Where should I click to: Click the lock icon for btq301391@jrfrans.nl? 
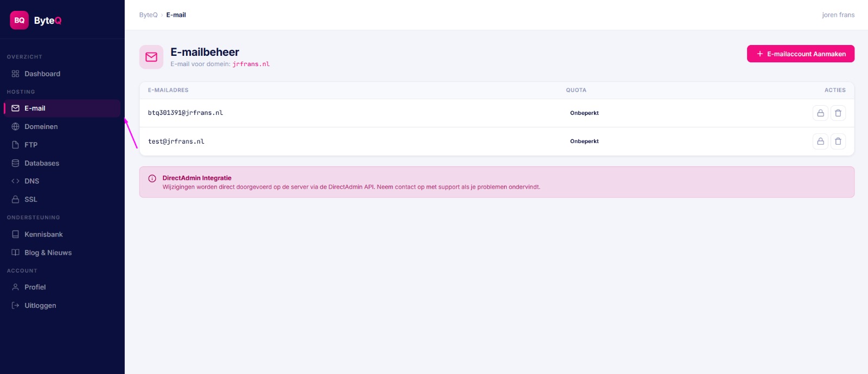820,113
